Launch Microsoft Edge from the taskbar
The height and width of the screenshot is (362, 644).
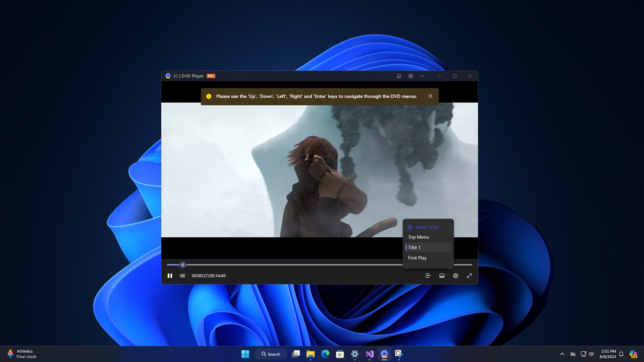click(326, 354)
